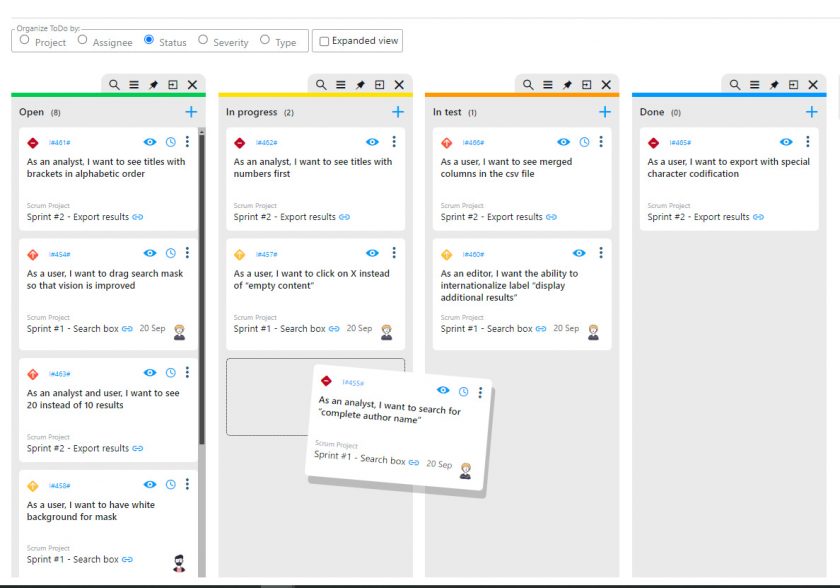Click the assignee avatar on card #454

[181, 331]
